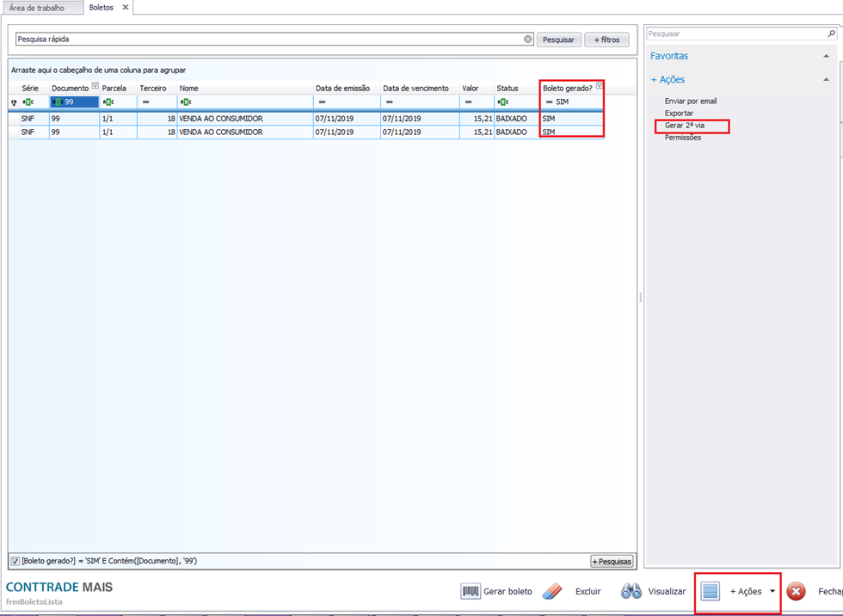Click the Parcela filter condition icon
Image resolution: width=843 pixels, height=616 pixels.
pyautogui.click(x=108, y=102)
